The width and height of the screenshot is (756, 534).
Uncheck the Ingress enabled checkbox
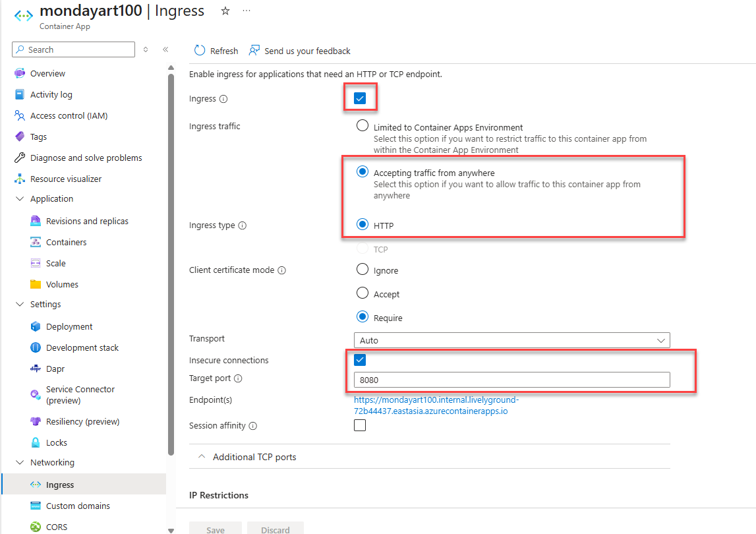click(x=360, y=98)
